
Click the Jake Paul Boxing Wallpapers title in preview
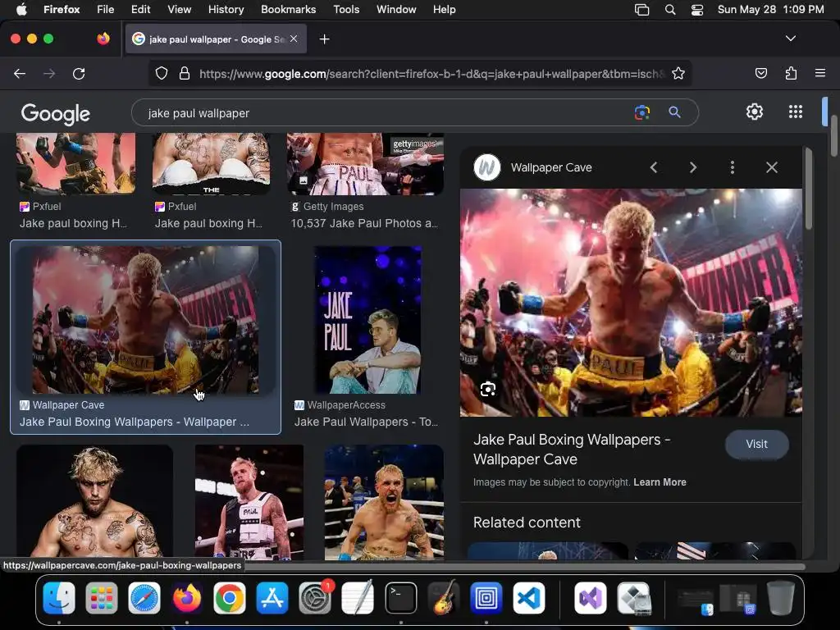coord(572,450)
